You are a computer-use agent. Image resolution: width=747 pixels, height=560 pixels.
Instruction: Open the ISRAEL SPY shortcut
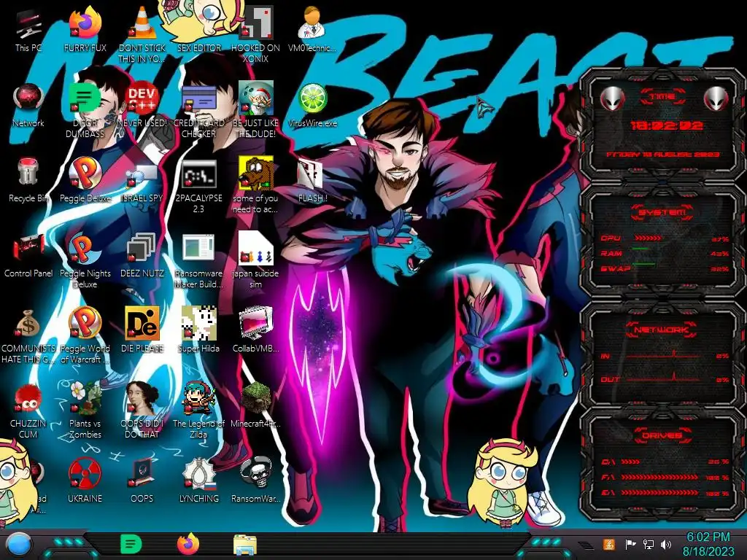pos(142,180)
